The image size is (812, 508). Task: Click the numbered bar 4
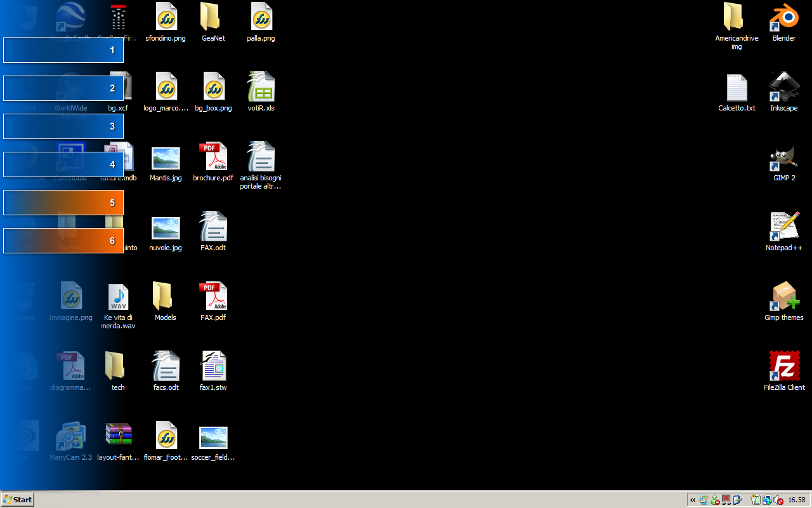click(x=63, y=164)
